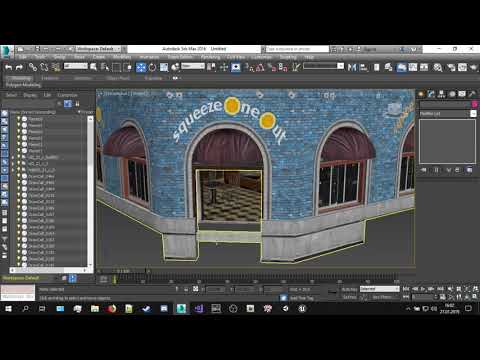Activate the Unlink Selection tool
The width and height of the screenshot is (480, 360).
[44, 67]
